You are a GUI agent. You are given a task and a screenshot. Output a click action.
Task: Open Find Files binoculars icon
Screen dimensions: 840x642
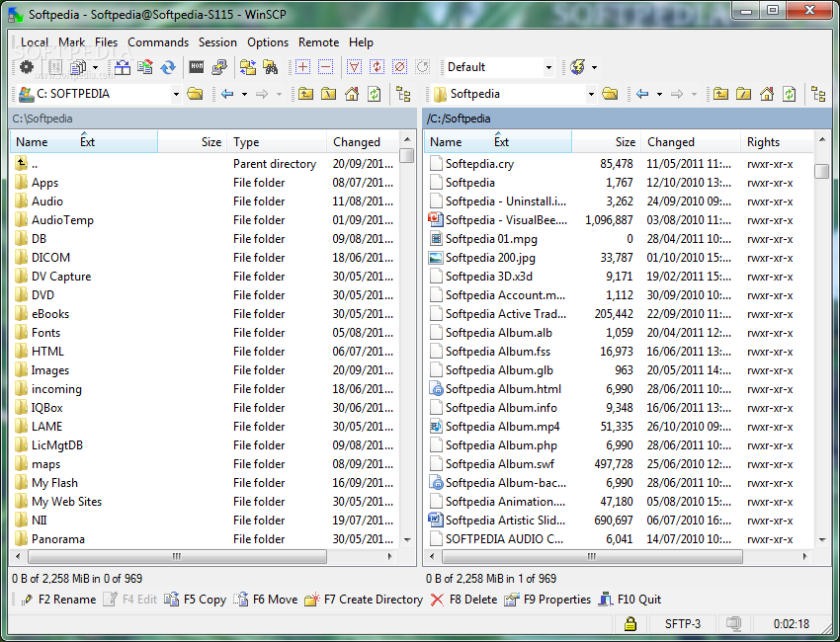[x=271, y=67]
